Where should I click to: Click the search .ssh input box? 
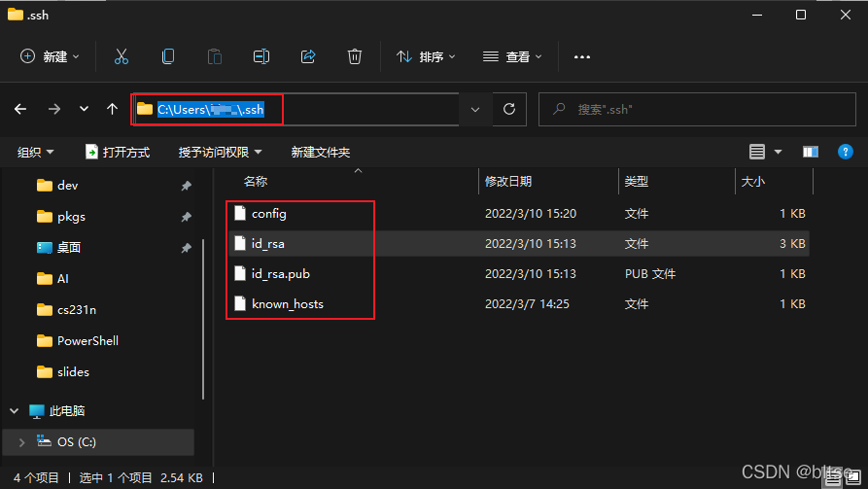pyautogui.click(x=698, y=109)
